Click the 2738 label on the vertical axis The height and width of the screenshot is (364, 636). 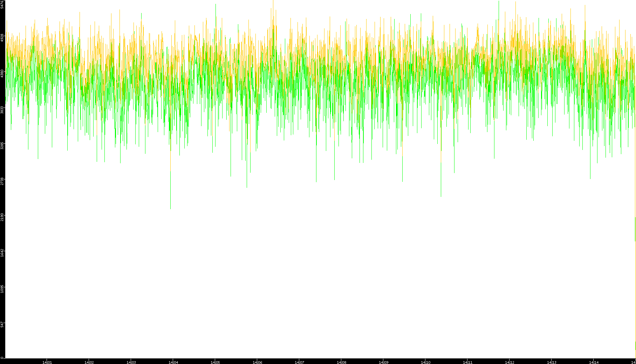[2, 181]
